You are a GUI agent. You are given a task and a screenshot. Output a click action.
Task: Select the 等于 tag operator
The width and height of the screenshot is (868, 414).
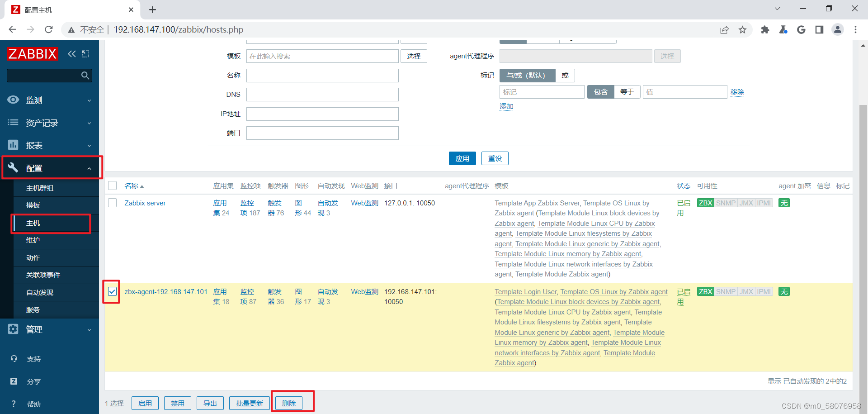tap(627, 92)
